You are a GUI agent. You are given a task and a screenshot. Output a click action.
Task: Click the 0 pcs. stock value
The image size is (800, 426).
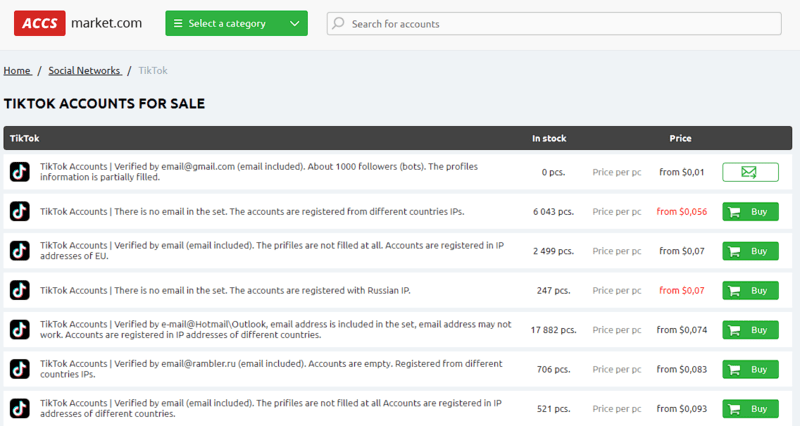[554, 172]
